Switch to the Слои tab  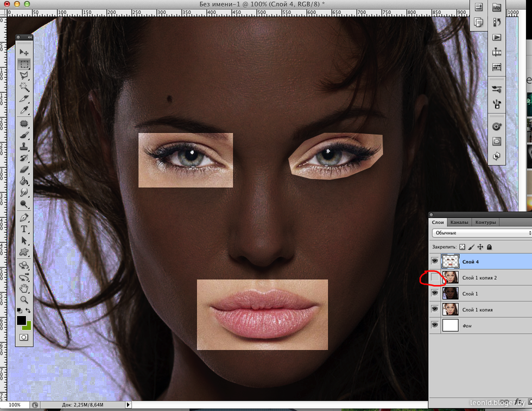coord(438,222)
